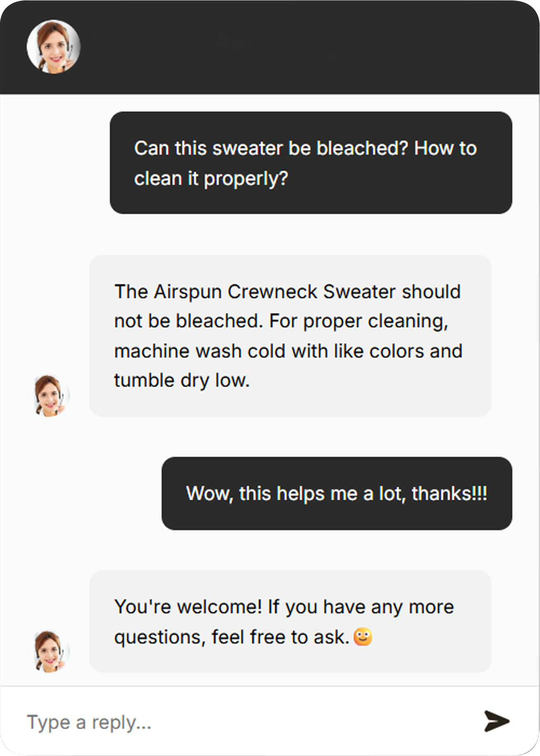Click the avatar beside the "You're welcome" message
540x756 pixels.
pos(49,651)
